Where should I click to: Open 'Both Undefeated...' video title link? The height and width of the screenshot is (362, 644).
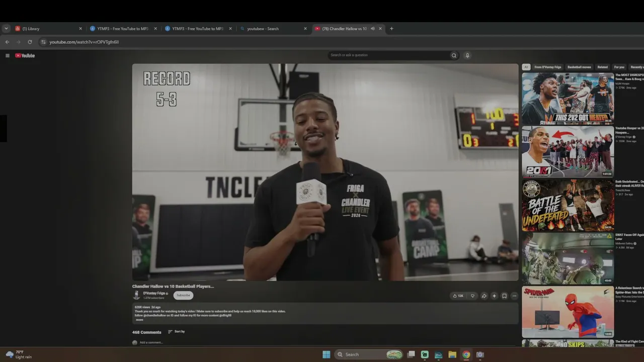[x=629, y=184]
